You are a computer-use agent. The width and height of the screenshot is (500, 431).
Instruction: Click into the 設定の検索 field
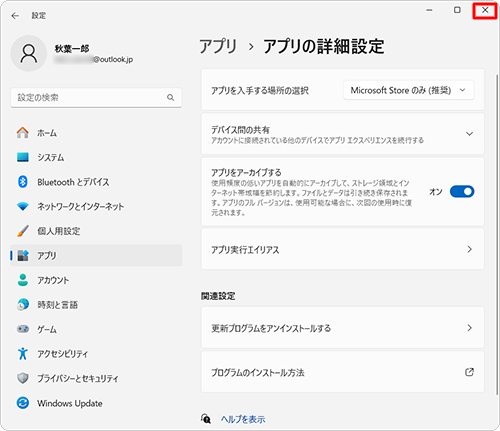pos(96,97)
